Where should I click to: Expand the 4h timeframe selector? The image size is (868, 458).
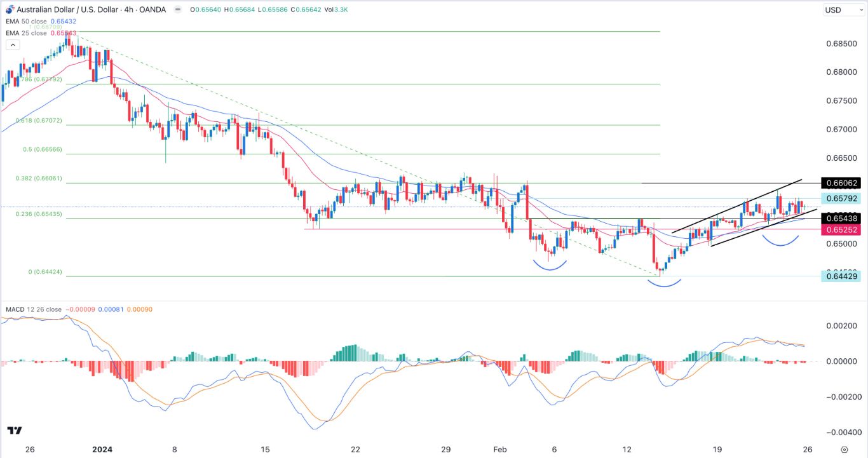tap(129, 10)
